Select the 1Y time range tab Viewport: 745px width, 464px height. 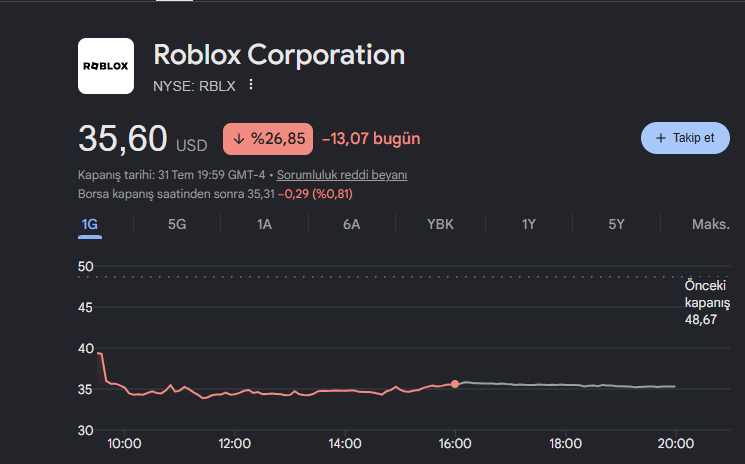click(x=529, y=224)
